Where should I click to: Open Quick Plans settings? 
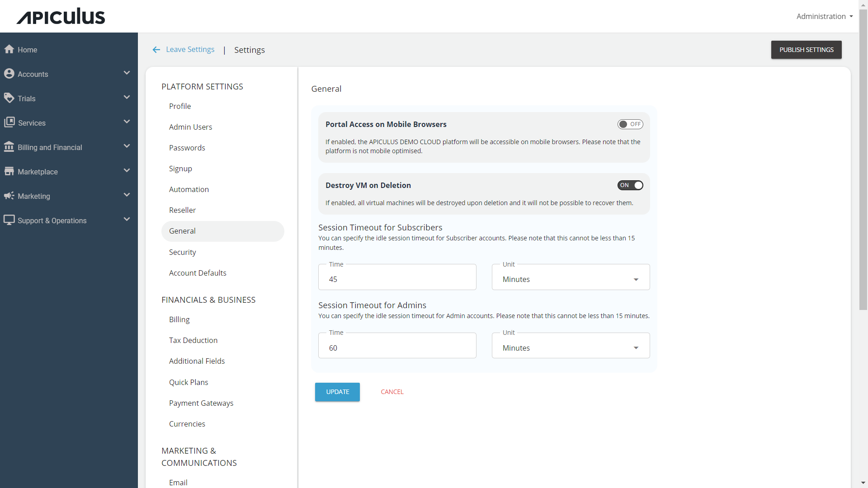tap(189, 382)
